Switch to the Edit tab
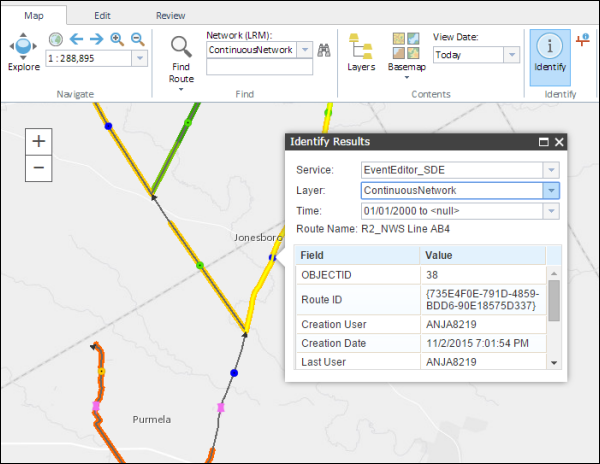Screen dimensions: 600x464 (x=102, y=16)
